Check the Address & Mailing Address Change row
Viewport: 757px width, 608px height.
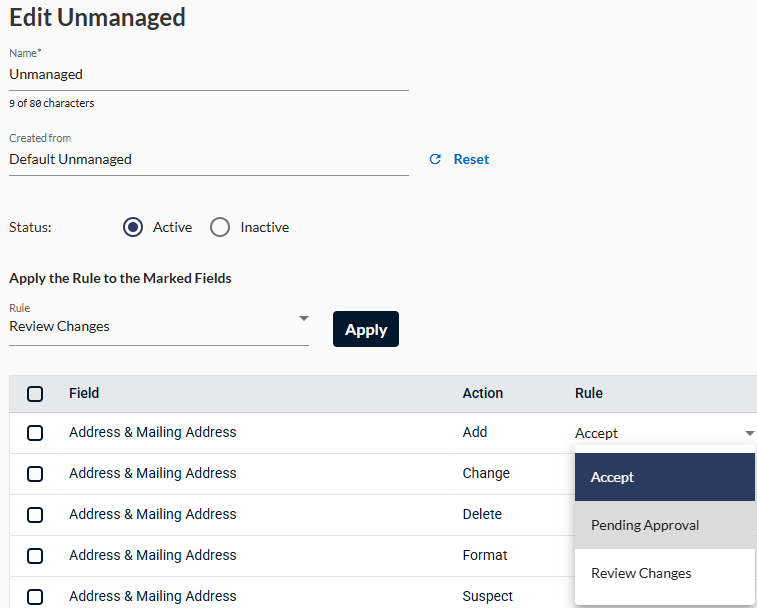[x=35, y=474]
